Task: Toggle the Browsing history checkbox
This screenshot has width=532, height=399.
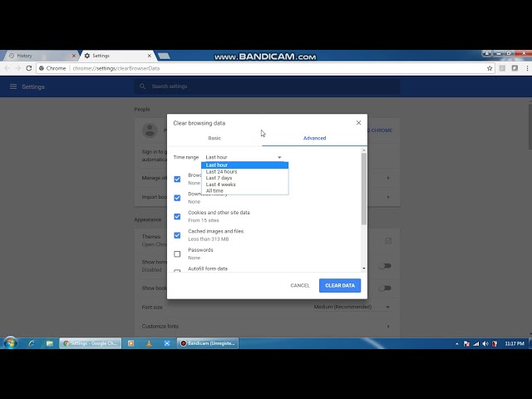Action: (x=177, y=180)
